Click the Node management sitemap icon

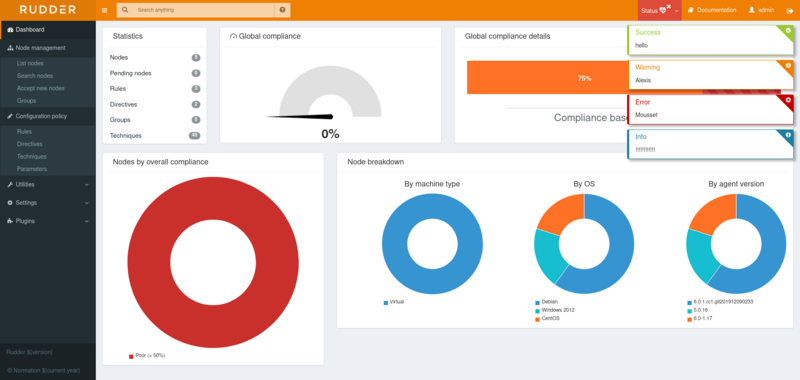(x=11, y=48)
